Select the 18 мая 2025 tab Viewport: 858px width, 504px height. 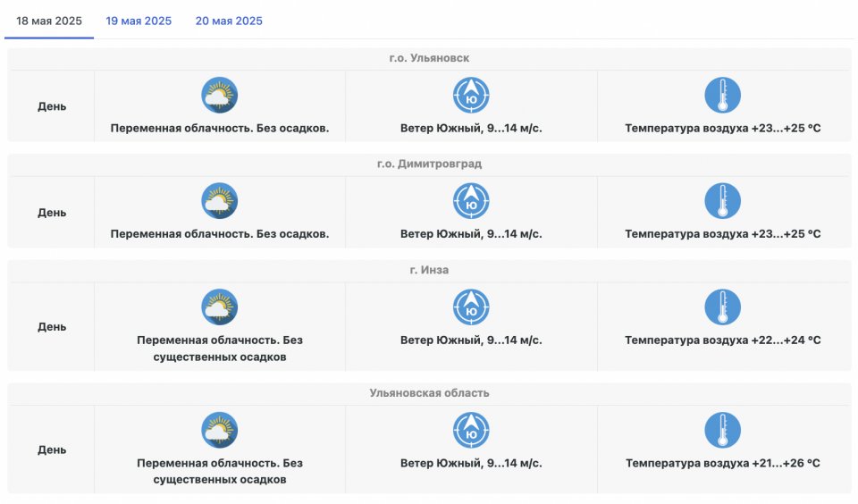[49, 21]
